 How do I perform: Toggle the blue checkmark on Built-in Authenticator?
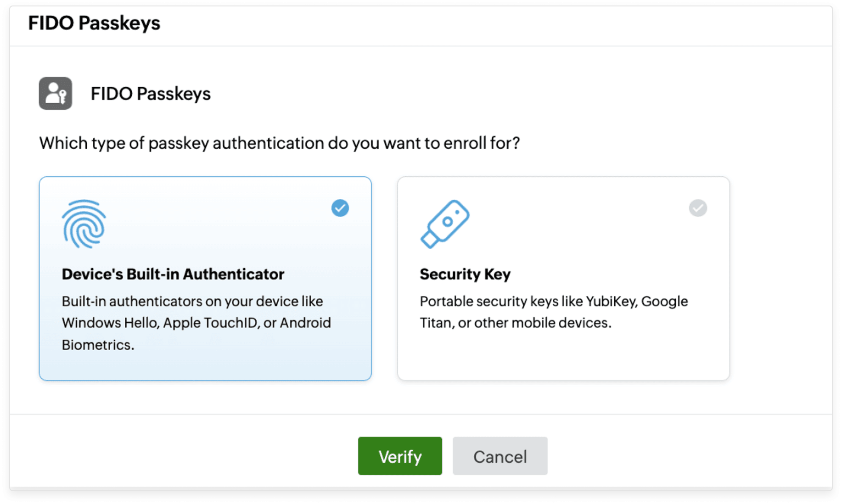[x=340, y=208]
